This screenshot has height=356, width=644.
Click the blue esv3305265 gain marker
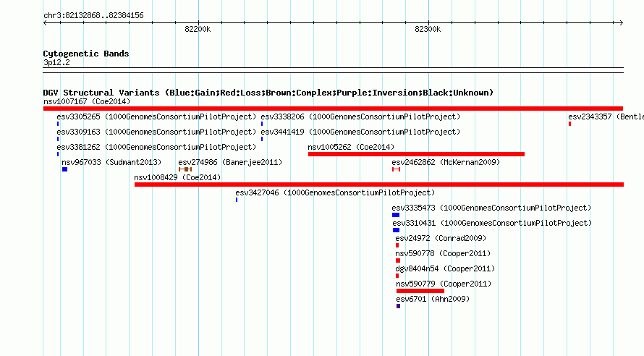[x=58, y=124]
